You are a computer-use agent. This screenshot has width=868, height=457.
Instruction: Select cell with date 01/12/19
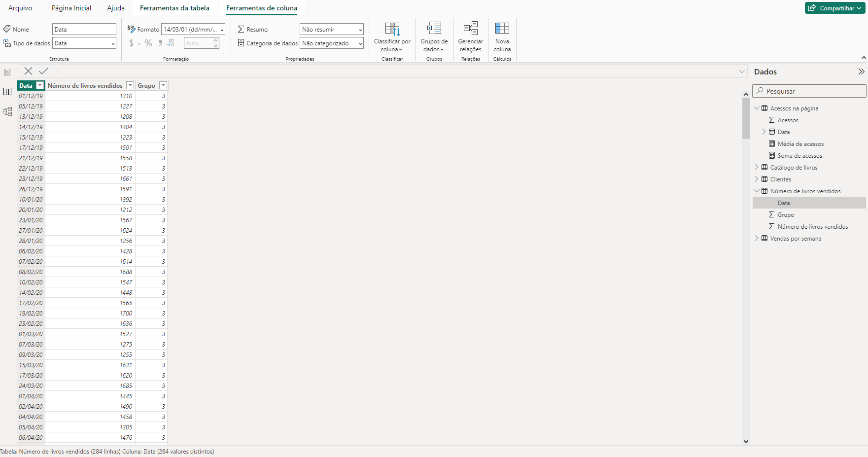click(31, 96)
